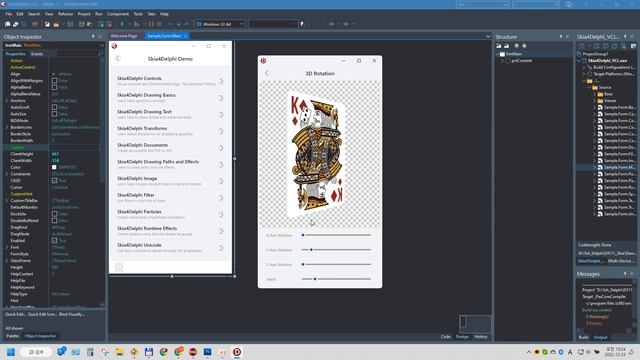Open Skia4Delphi Controls demo item
Viewport: 640px width, 360px height.
(x=170, y=81)
